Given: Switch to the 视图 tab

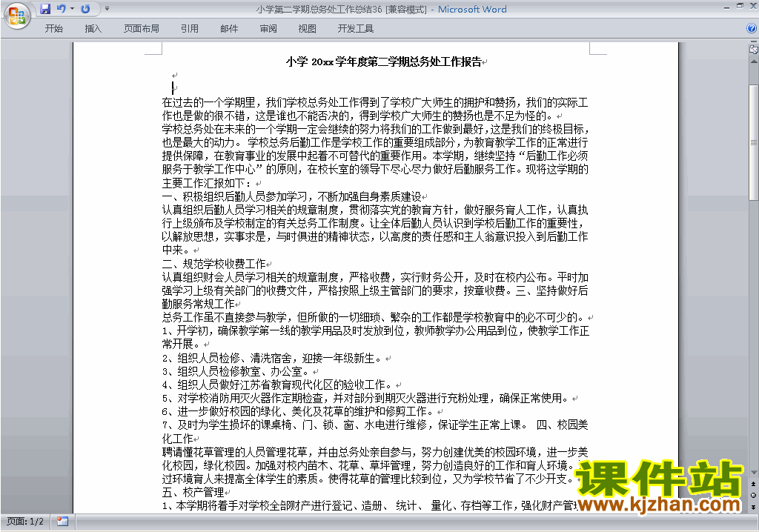Looking at the screenshot, I should click(x=308, y=29).
